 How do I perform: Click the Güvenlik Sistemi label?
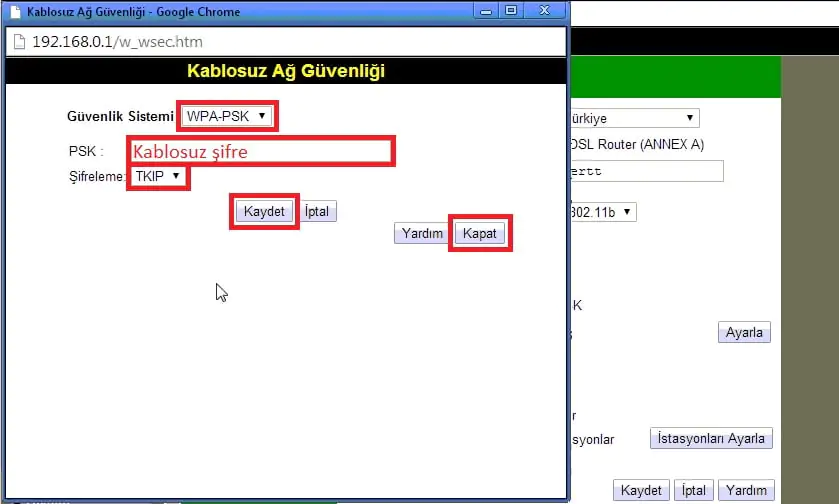(x=120, y=116)
